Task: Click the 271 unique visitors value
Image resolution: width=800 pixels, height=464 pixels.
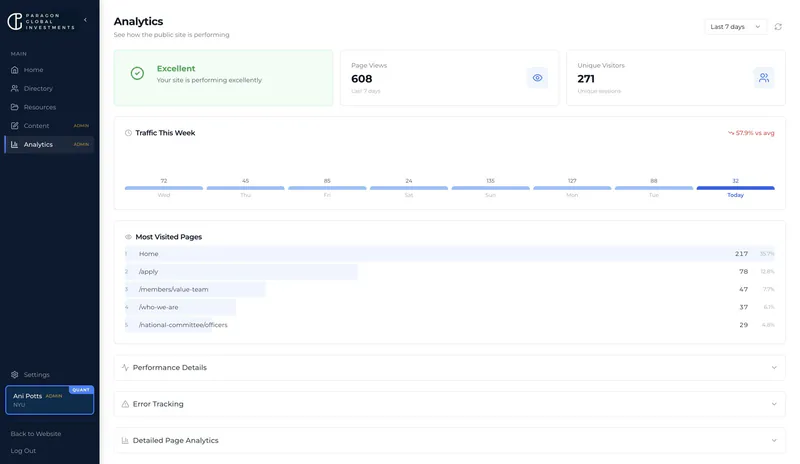Action: (x=586, y=79)
